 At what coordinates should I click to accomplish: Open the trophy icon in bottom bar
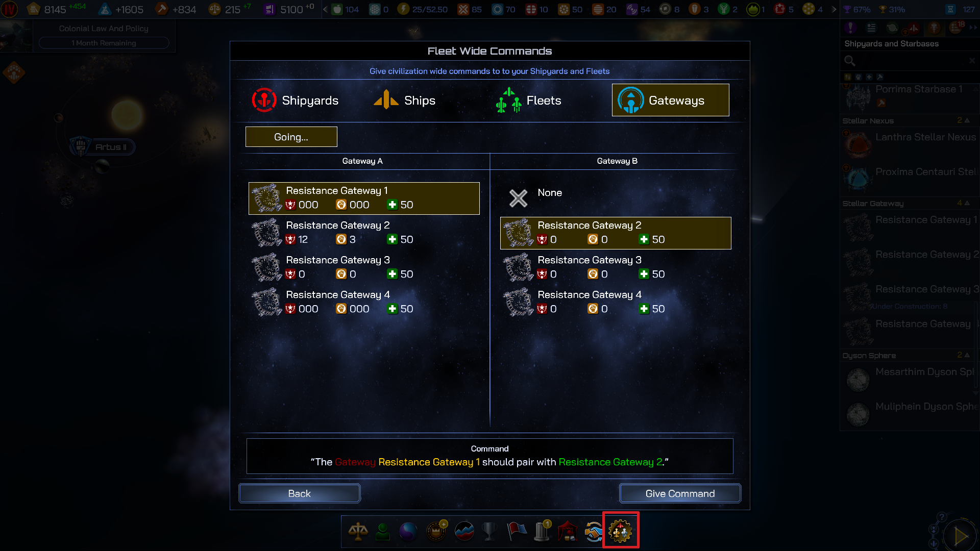click(489, 532)
